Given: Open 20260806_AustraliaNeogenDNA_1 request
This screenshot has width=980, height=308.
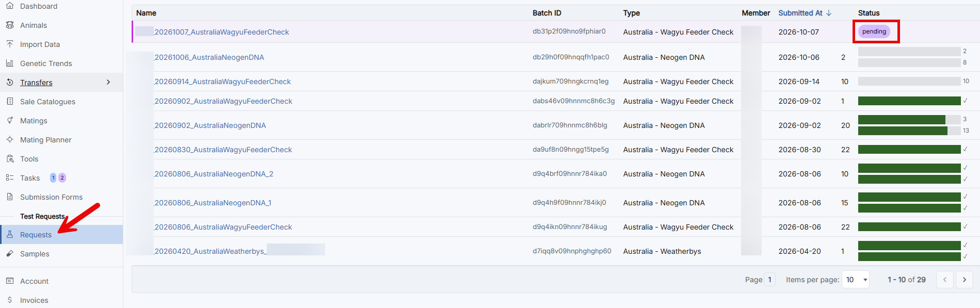Looking at the screenshot, I should click(x=213, y=203).
